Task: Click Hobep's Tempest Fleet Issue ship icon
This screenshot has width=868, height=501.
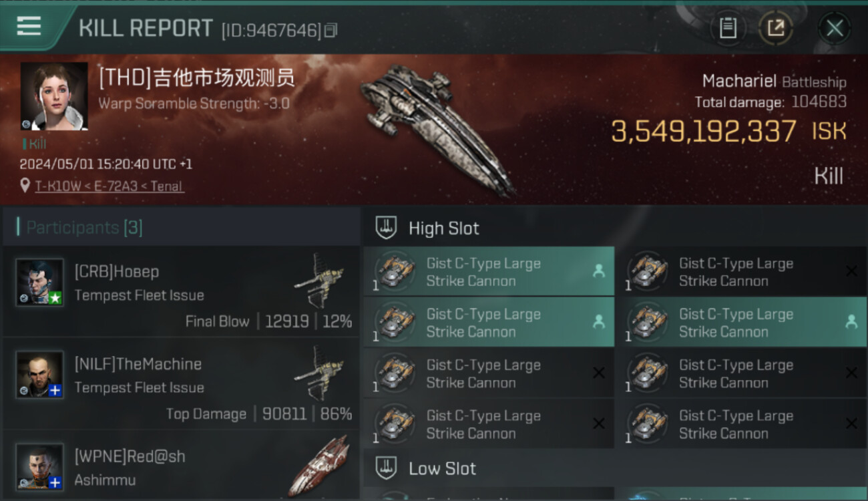Action: (x=319, y=279)
